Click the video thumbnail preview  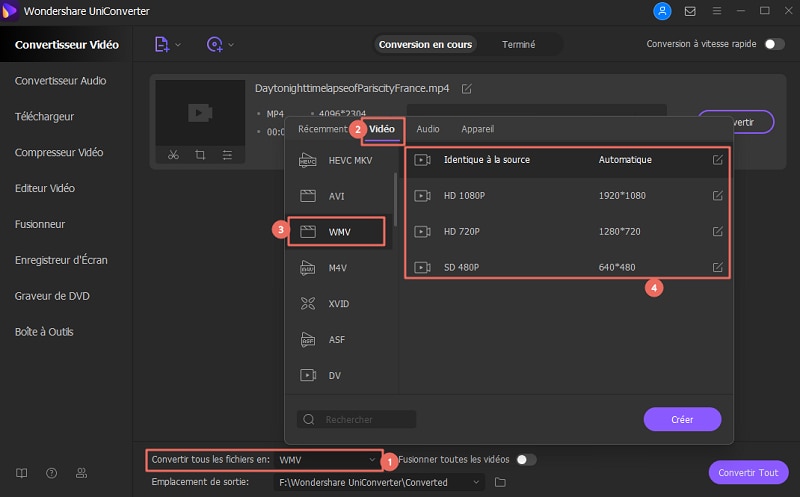pos(200,113)
